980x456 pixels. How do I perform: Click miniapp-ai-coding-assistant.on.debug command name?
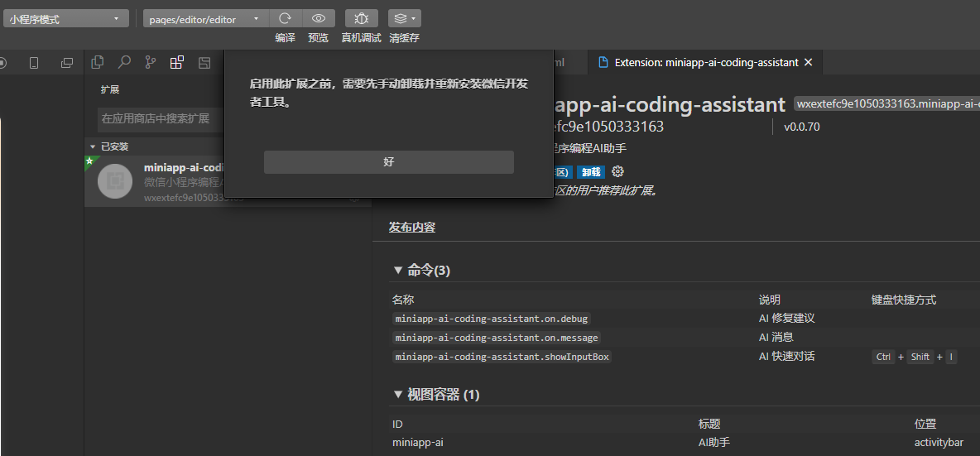(x=492, y=319)
